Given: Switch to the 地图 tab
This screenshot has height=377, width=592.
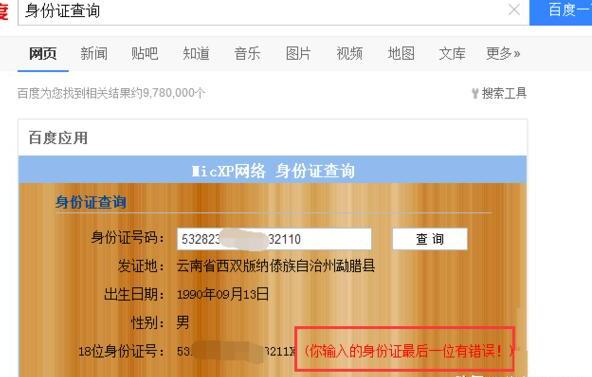Looking at the screenshot, I should pos(401,54).
